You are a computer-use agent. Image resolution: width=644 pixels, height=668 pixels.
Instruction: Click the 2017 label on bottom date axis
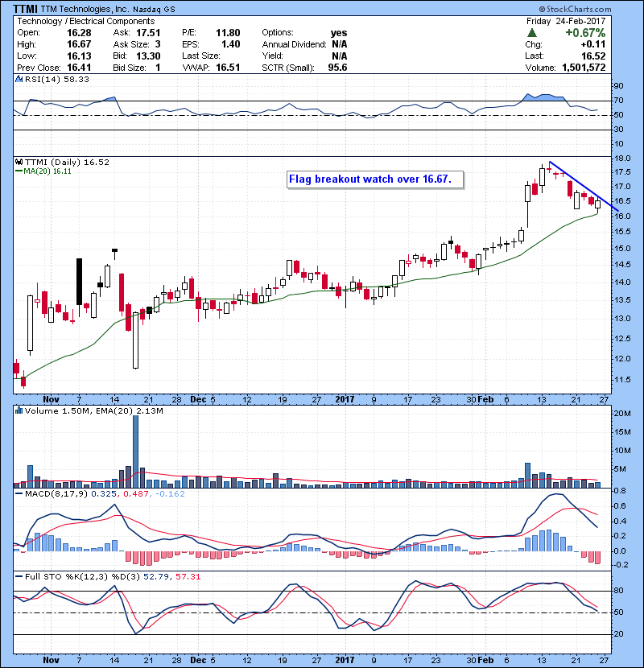[345, 660]
